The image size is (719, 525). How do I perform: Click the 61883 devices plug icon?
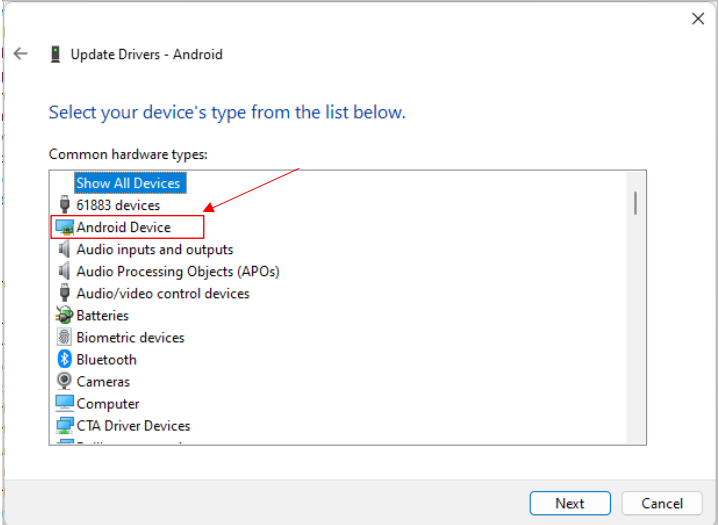[x=65, y=205]
